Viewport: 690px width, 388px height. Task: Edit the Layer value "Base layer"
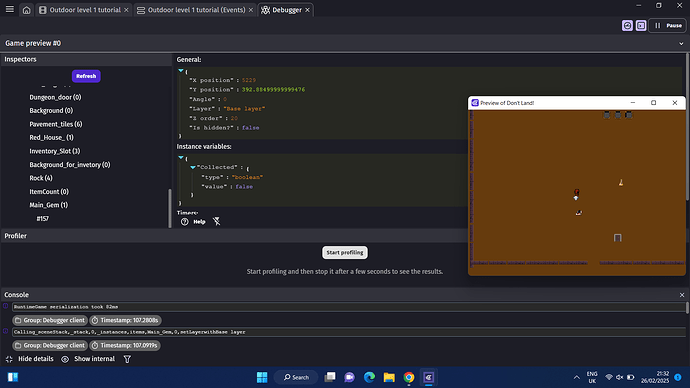244,109
